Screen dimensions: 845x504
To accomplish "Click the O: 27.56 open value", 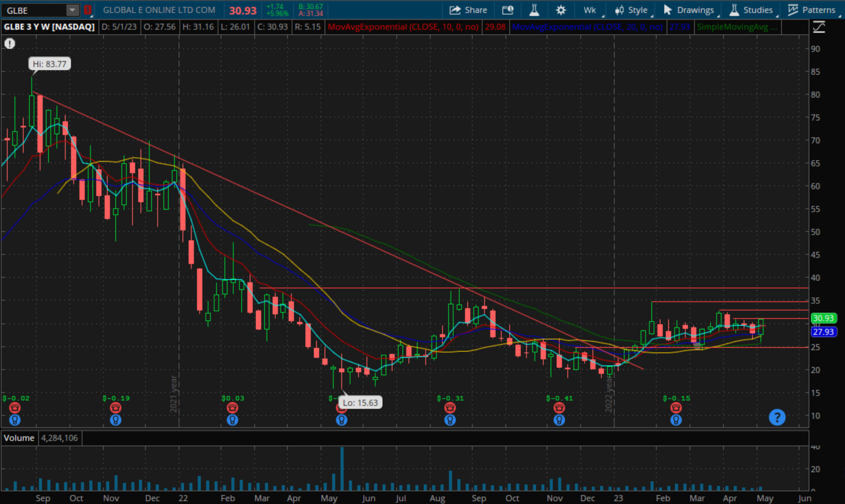I will 159,27.
